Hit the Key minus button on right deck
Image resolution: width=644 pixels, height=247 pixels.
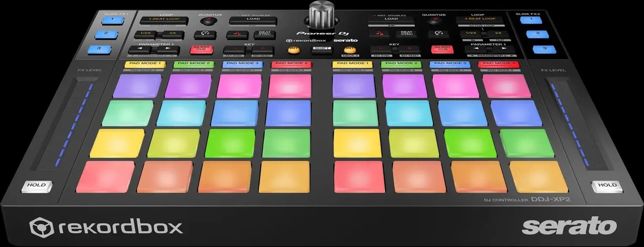pos(381,49)
